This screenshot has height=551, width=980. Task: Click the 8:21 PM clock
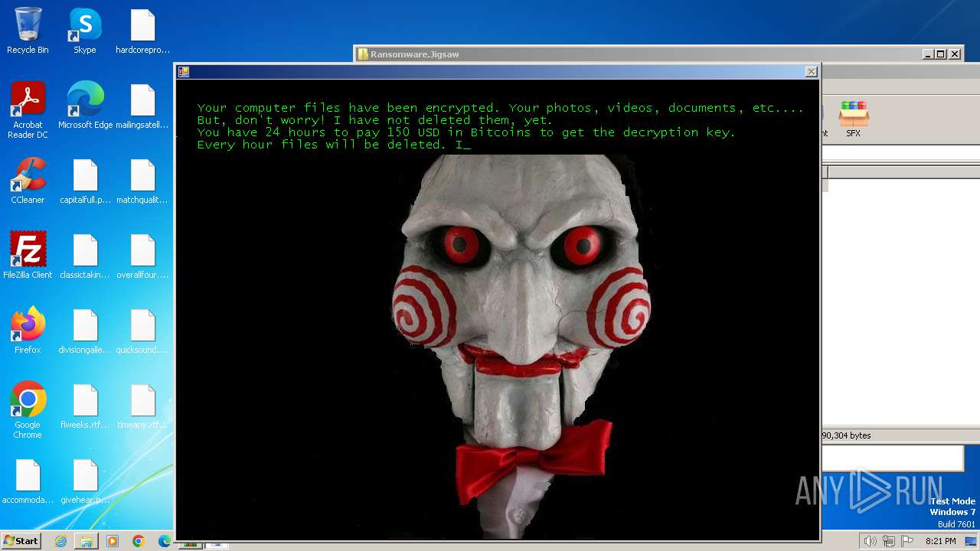[x=940, y=541]
